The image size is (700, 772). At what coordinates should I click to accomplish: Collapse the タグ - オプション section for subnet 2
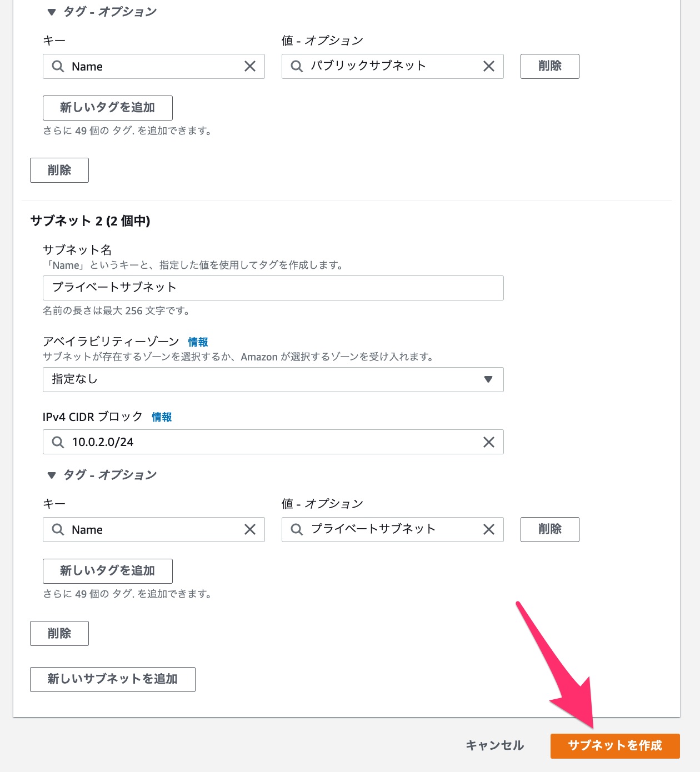(51, 475)
